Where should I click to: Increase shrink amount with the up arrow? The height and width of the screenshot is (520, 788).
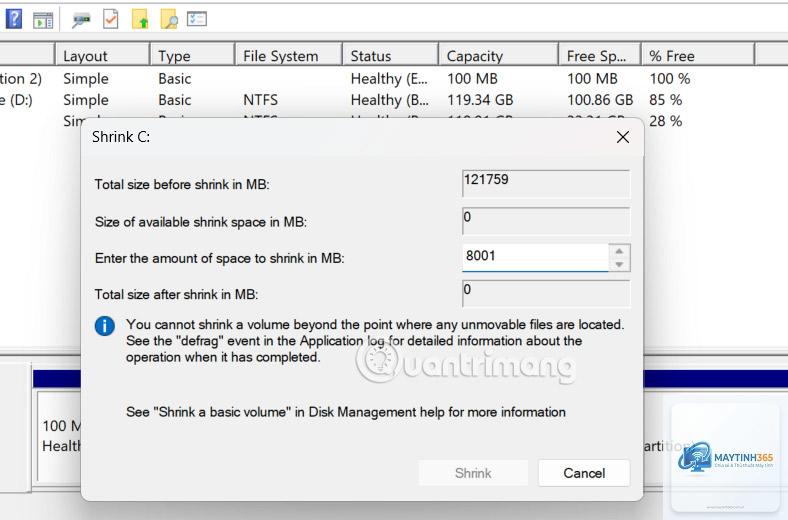tap(619, 251)
